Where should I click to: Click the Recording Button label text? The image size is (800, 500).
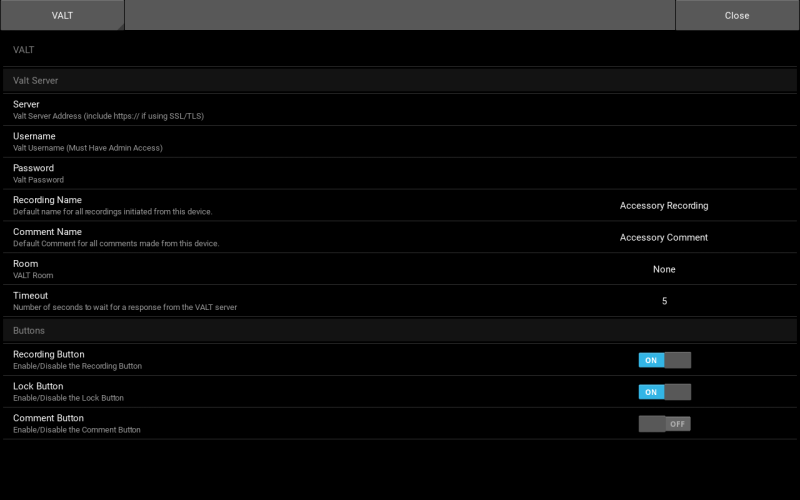pyautogui.click(x=49, y=354)
